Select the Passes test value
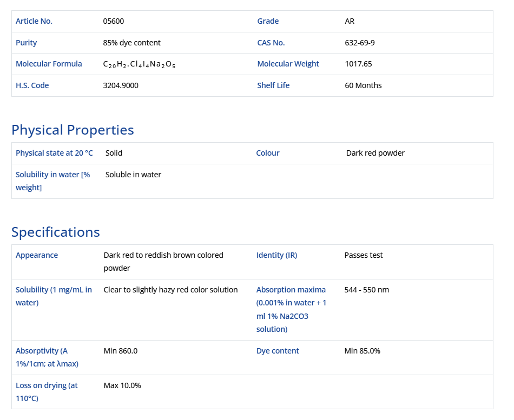 click(x=363, y=255)
